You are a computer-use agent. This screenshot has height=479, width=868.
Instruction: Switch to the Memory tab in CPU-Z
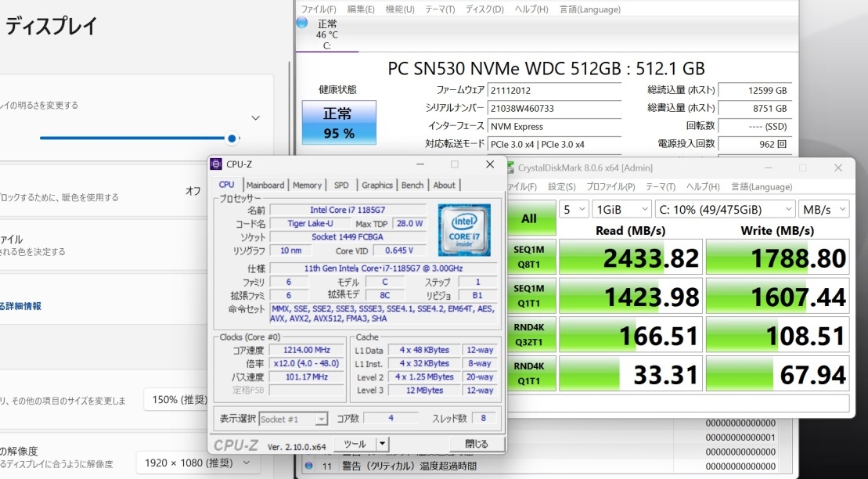[307, 185]
